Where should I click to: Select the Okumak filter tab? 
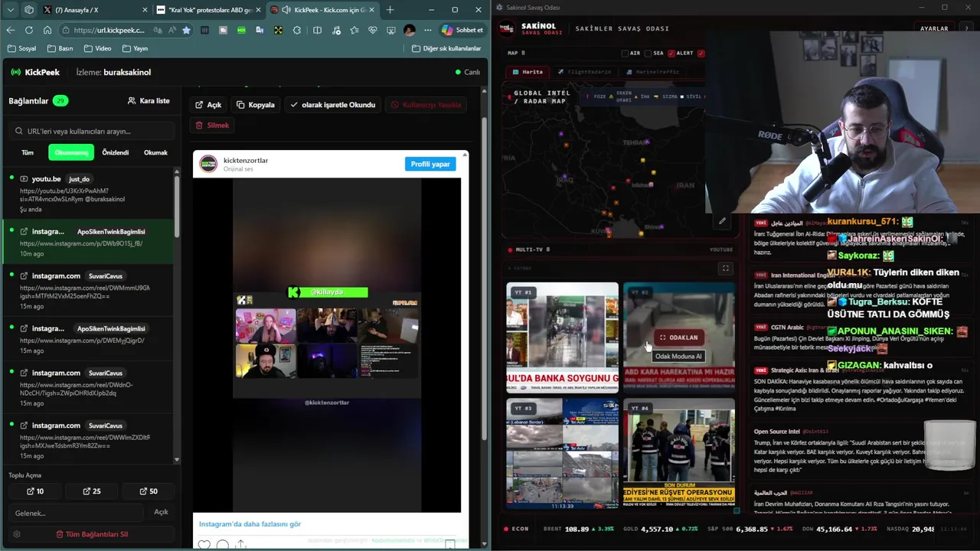[155, 152]
